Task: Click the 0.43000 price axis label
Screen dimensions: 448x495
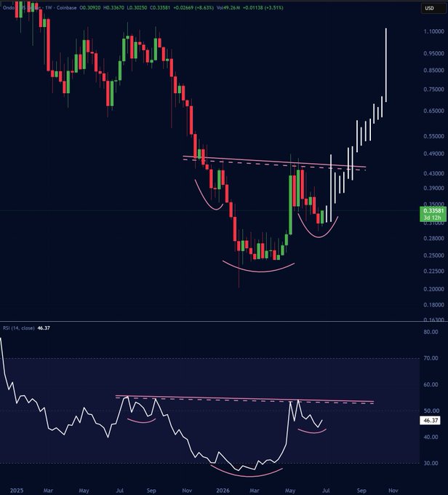Action: coord(433,173)
